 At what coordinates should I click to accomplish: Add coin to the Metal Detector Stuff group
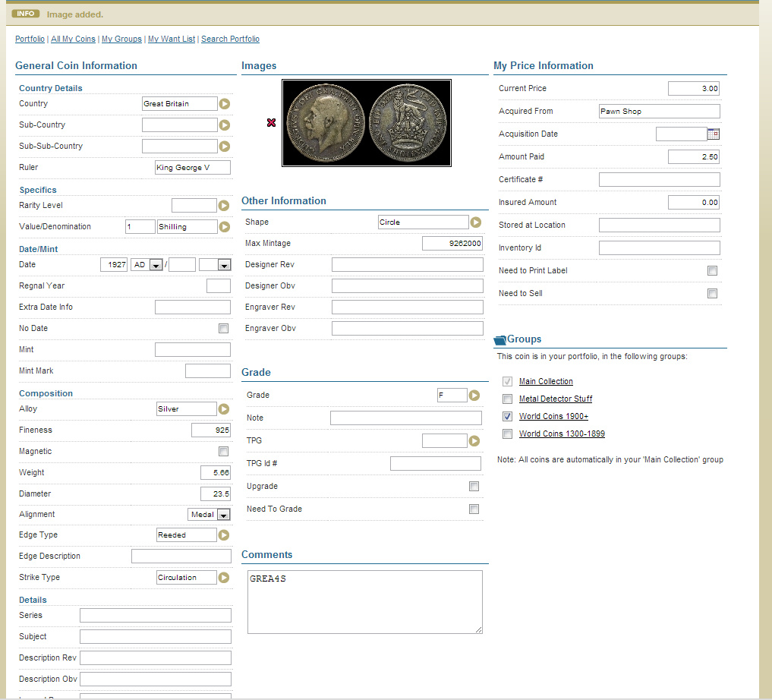point(507,399)
